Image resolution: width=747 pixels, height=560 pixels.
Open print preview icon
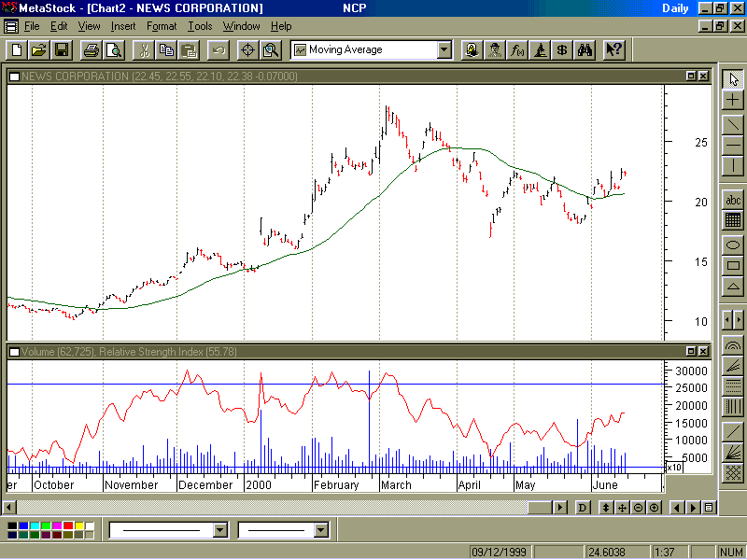[x=114, y=50]
